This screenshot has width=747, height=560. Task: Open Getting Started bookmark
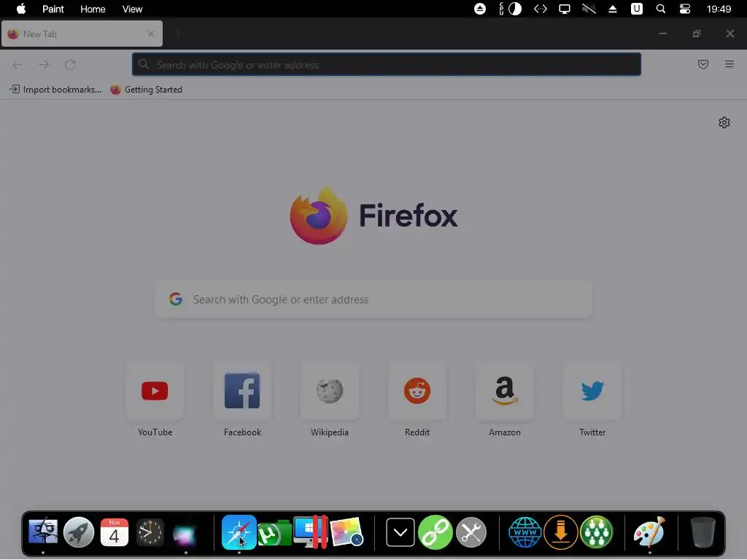click(x=146, y=90)
